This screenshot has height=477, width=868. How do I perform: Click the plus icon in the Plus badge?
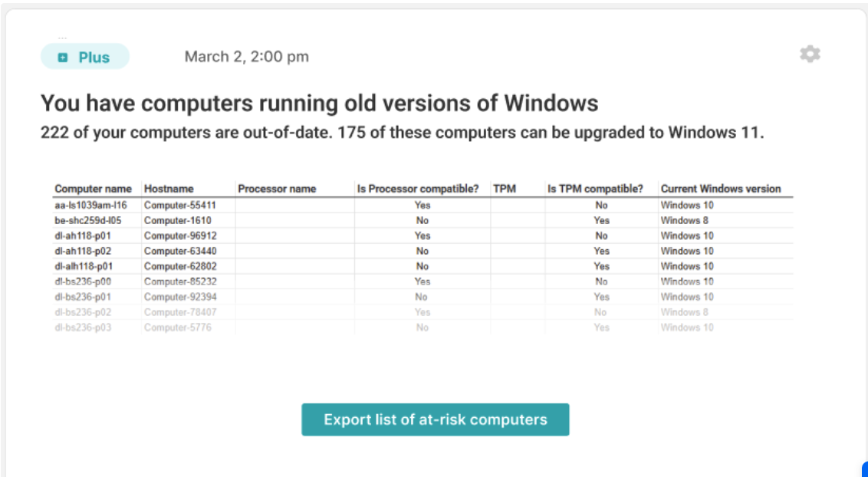tap(63, 58)
